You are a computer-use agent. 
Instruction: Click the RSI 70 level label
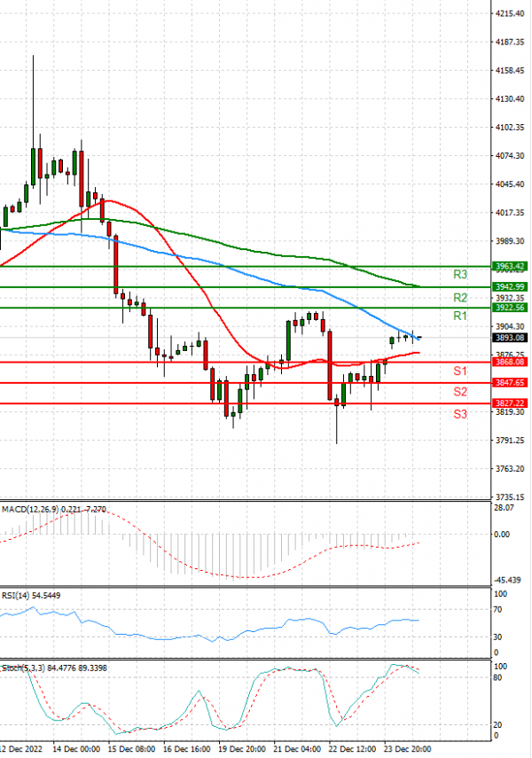(x=498, y=610)
